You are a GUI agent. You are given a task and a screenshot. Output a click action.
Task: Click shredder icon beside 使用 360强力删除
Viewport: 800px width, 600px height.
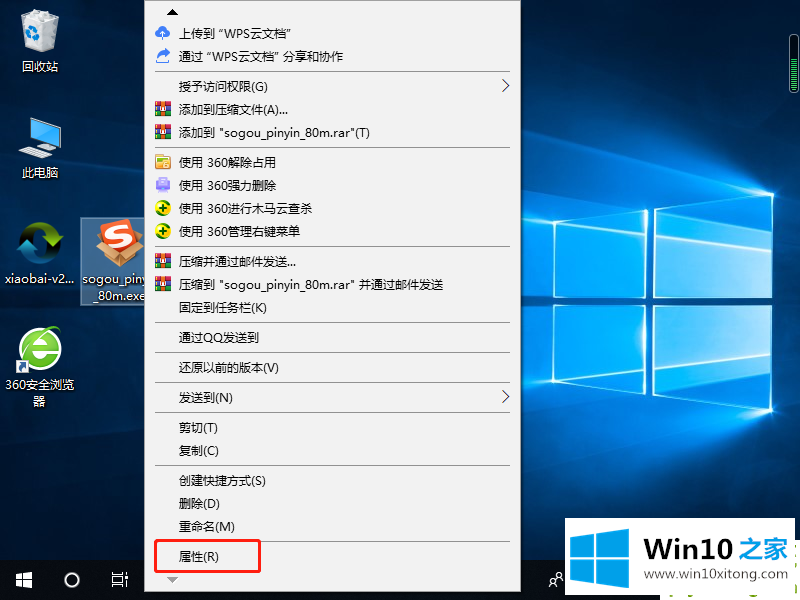coord(163,185)
